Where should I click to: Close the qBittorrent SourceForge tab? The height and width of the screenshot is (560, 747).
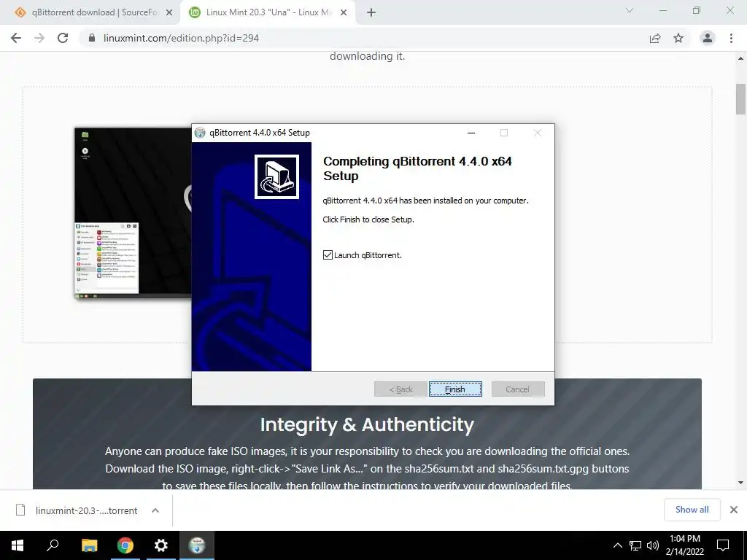pyautogui.click(x=169, y=13)
